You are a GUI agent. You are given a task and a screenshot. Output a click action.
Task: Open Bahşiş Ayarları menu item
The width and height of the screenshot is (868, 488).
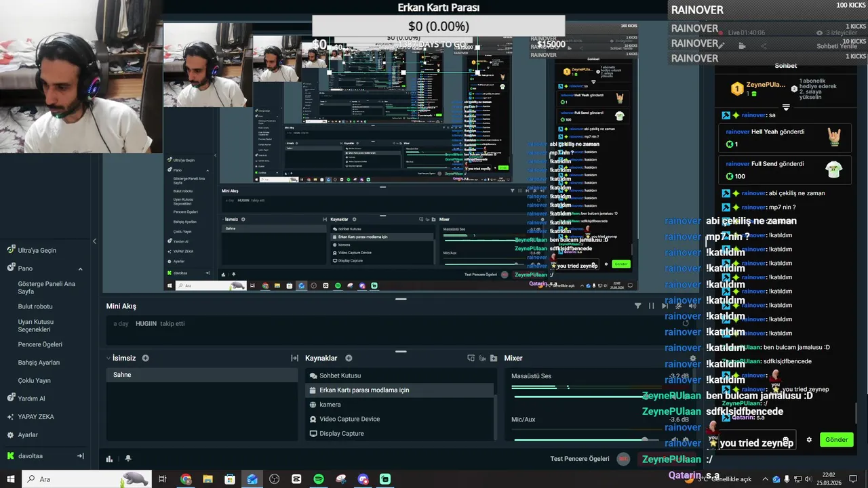tap(39, 363)
